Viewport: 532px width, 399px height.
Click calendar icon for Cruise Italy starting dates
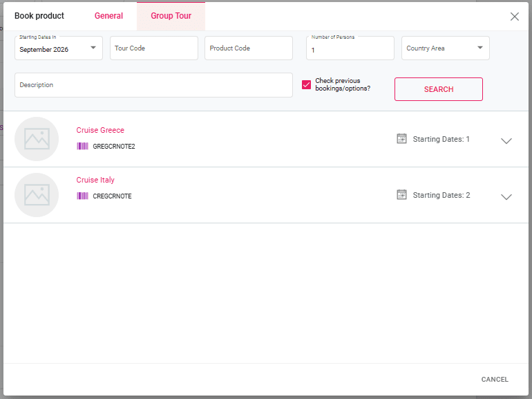401,195
